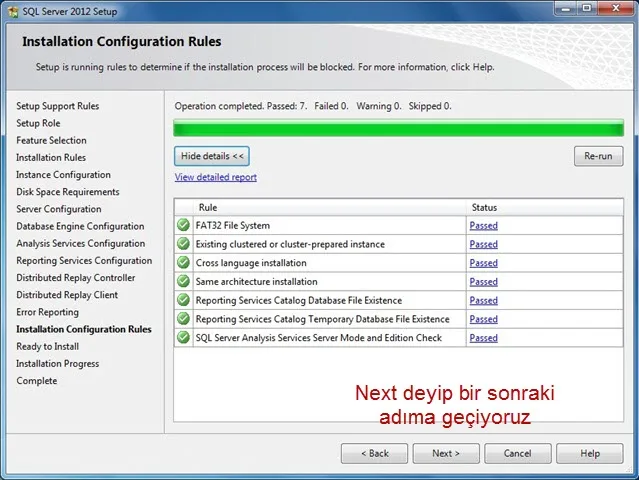Maximize the SQL Server 2012 Setup window

pyautogui.click(x=587, y=9)
